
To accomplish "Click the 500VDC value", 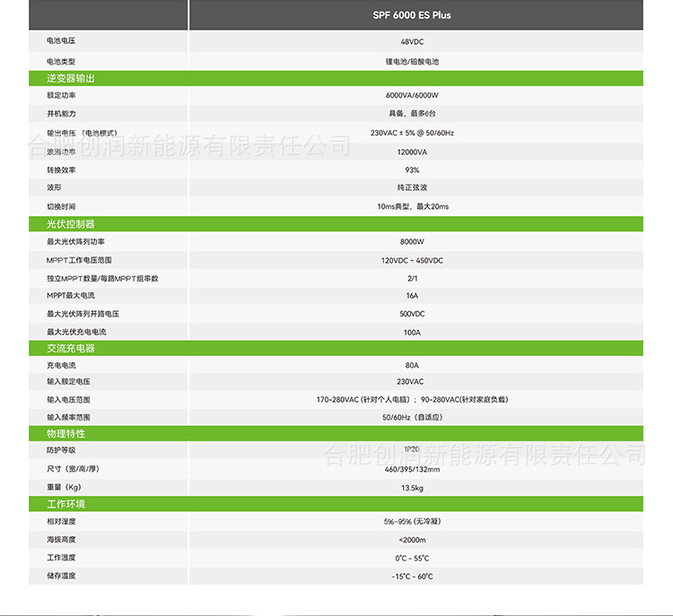I will point(412,314).
